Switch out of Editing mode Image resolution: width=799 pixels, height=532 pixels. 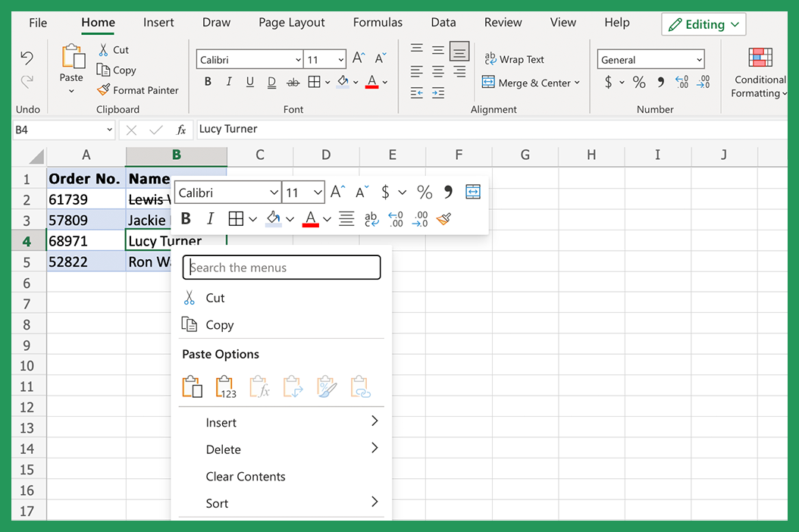(703, 23)
